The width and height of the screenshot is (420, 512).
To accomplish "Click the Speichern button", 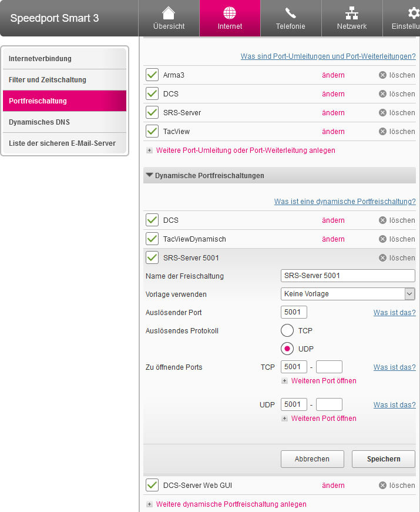I will (x=384, y=459).
